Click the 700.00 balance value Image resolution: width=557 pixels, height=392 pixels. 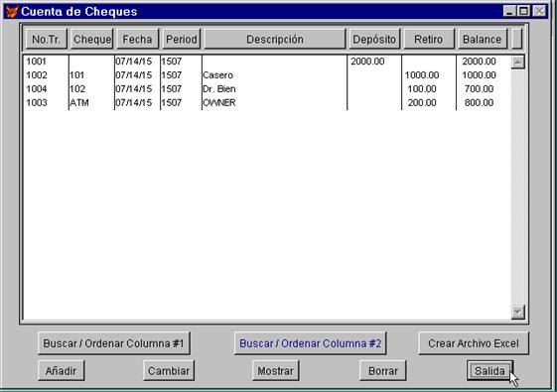pos(479,88)
